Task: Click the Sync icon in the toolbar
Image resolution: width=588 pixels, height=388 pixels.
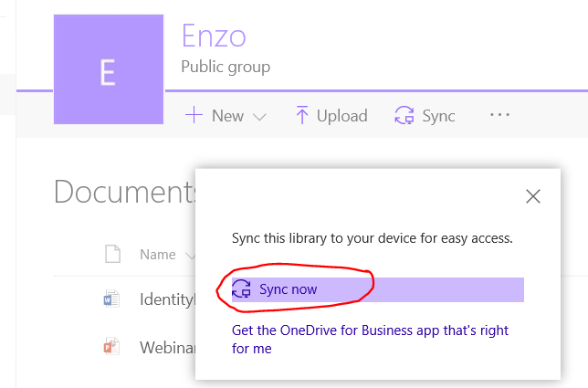Action: pyautogui.click(x=404, y=116)
